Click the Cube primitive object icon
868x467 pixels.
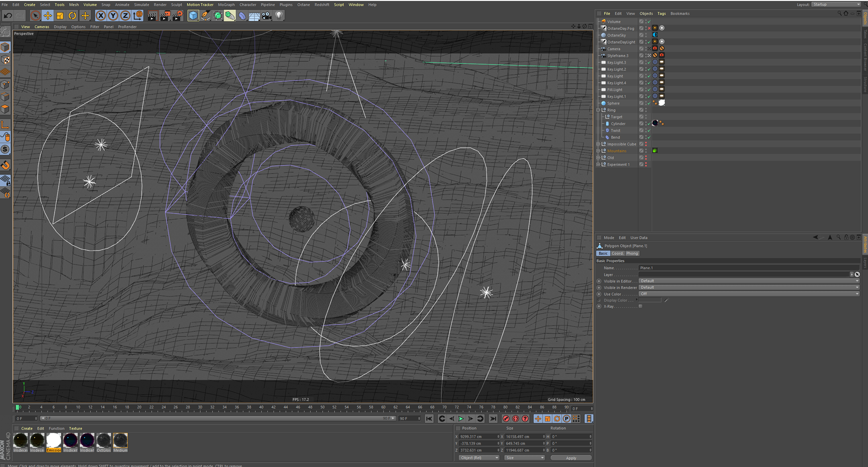tap(193, 16)
